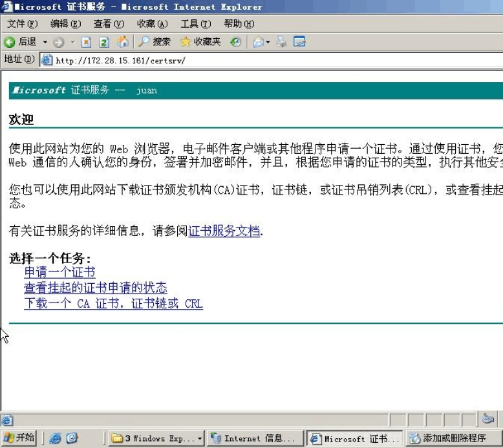Click 下载一个 CA 证书，证书链或 CRL link

(x=113, y=303)
